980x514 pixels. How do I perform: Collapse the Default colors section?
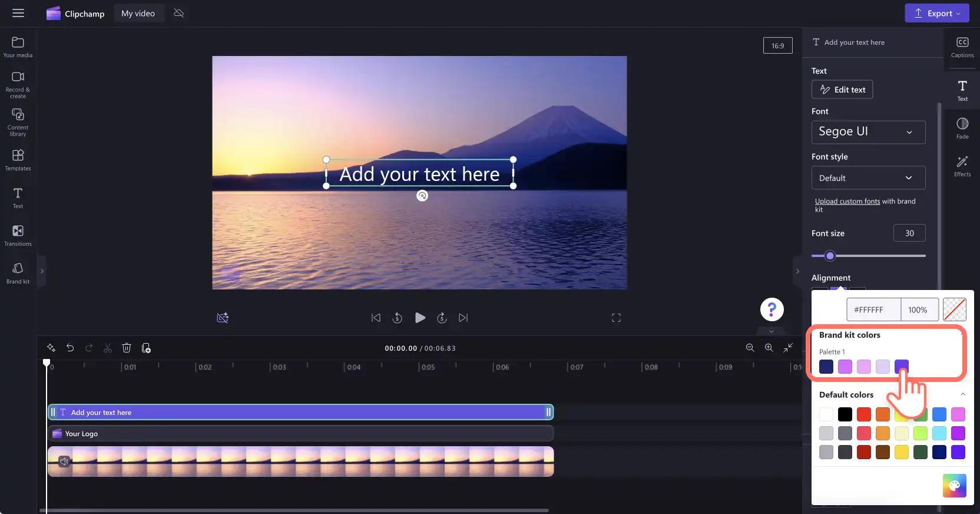coord(962,394)
